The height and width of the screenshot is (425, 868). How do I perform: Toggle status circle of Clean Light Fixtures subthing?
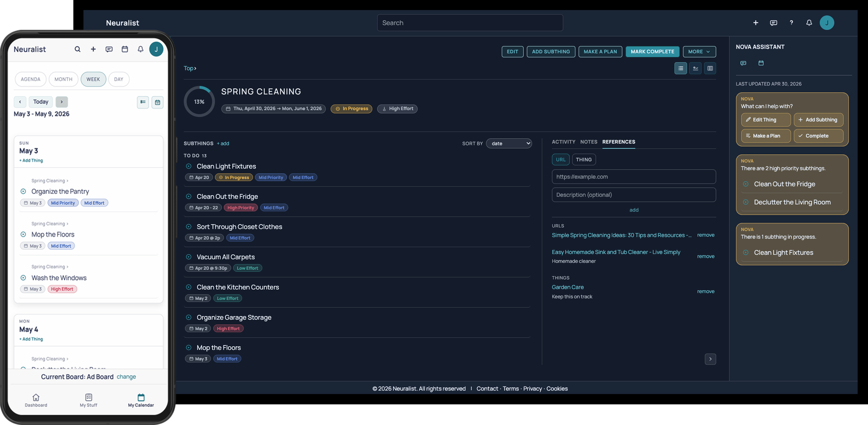(189, 166)
